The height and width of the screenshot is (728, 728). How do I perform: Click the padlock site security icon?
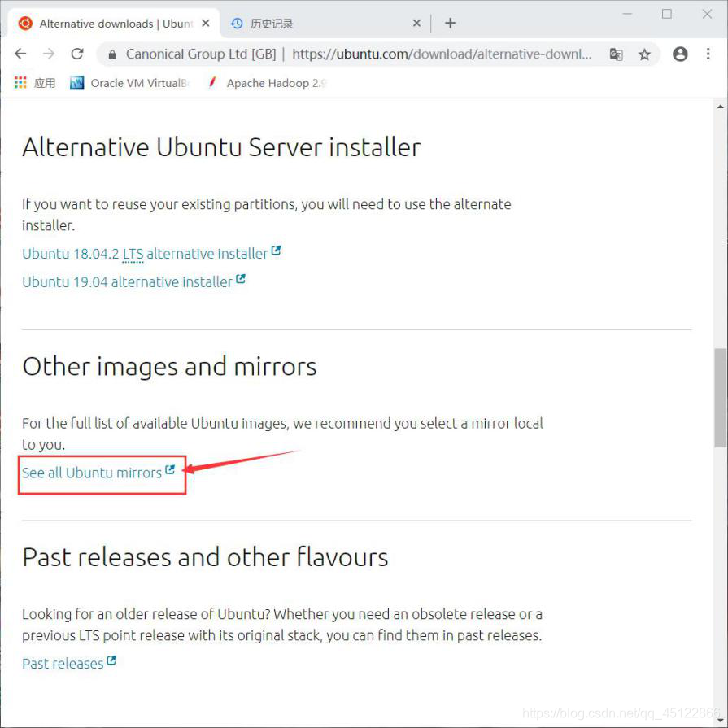pyautogui.click(x=112, y=54)
